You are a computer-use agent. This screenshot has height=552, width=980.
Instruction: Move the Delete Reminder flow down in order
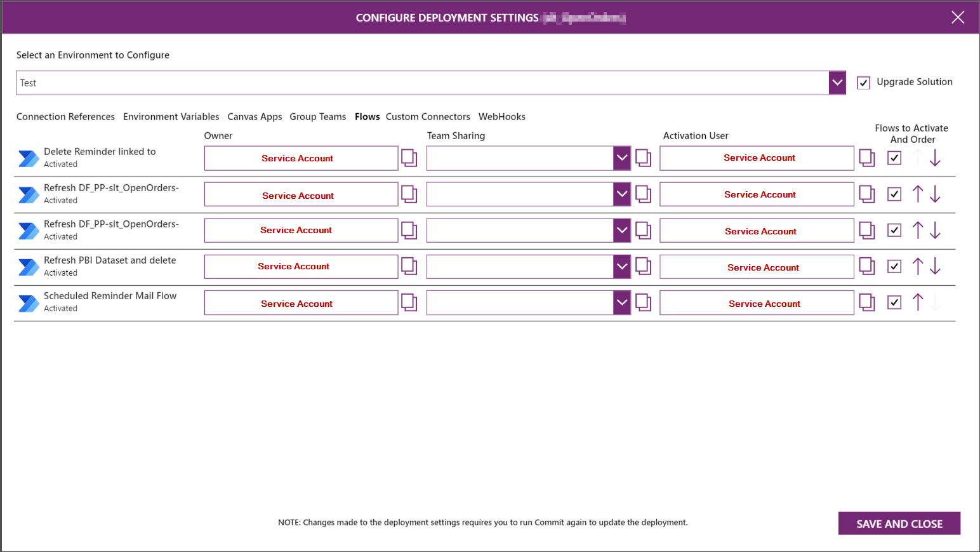pyautogui.click(x=935, y=158)
